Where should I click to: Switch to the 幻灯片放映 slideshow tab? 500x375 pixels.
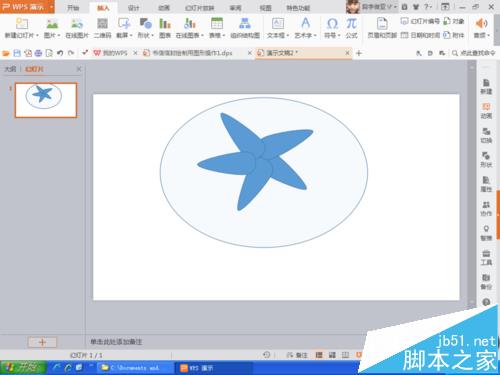[x=199, y=8]
